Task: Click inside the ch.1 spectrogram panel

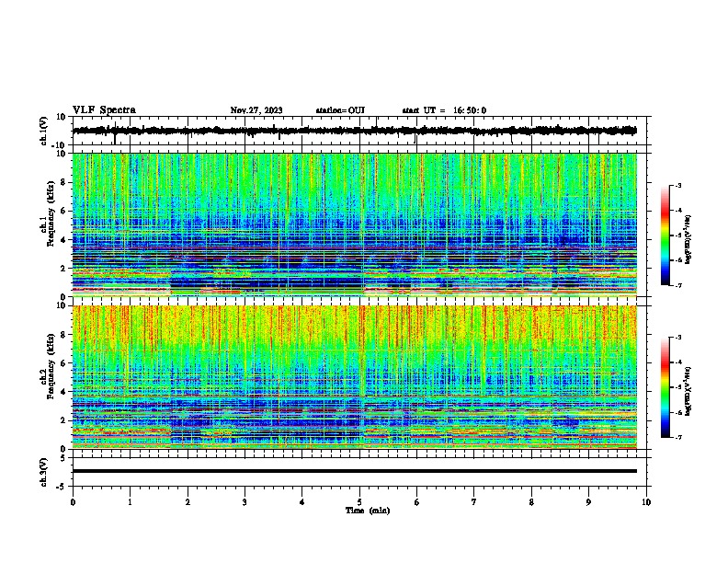Action: click(x=354, y=224)
